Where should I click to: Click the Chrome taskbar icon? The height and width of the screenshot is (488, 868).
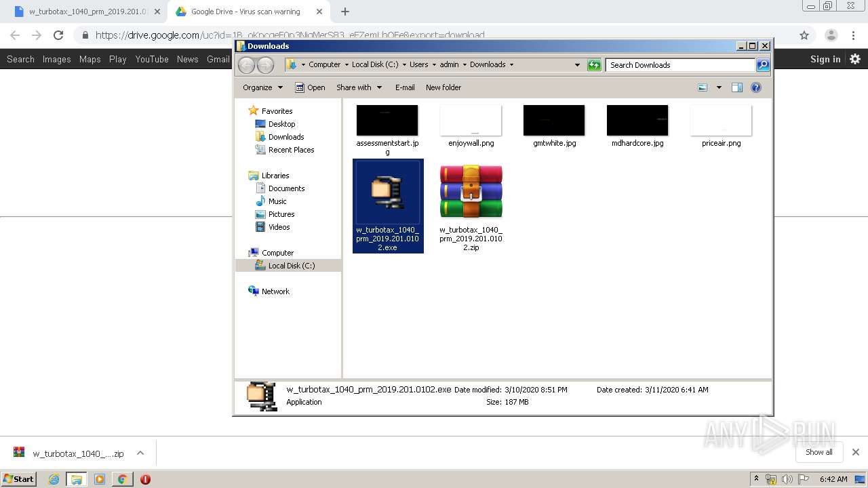click(x=122, y=479)
